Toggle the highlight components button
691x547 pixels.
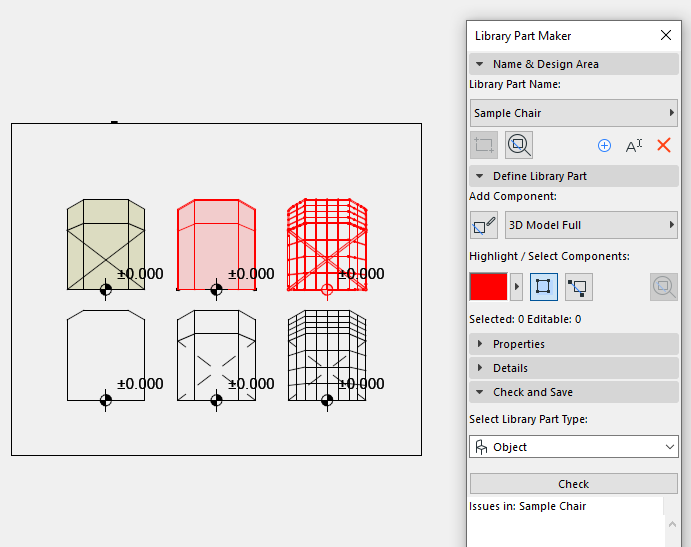point(544,287)
